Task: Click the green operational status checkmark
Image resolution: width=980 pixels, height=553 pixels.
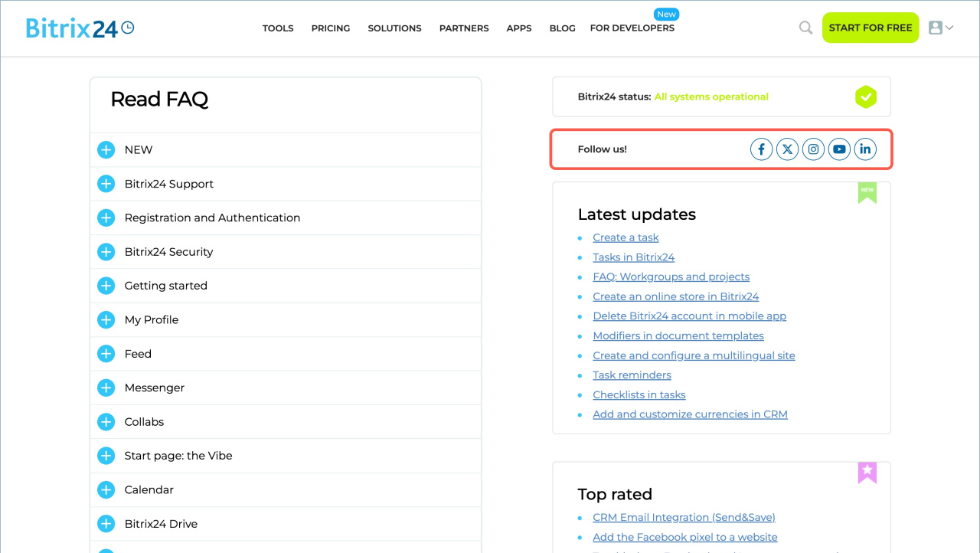Action: point(866,97)
